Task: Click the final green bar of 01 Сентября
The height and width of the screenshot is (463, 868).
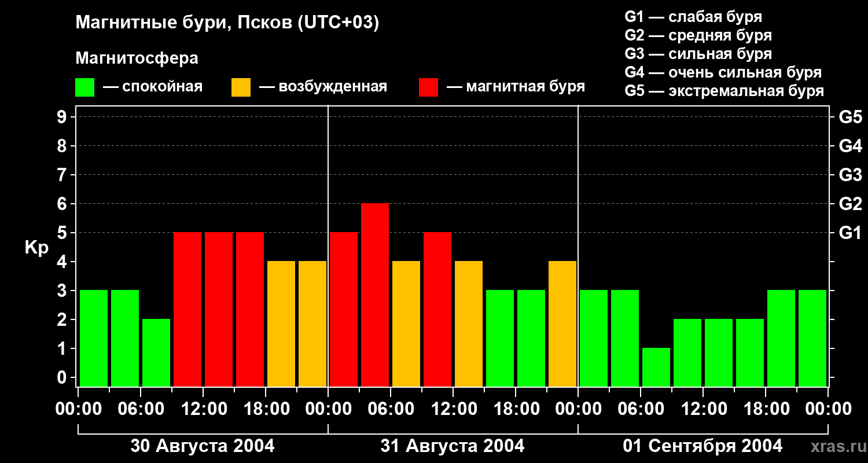Action: point(812,339)
